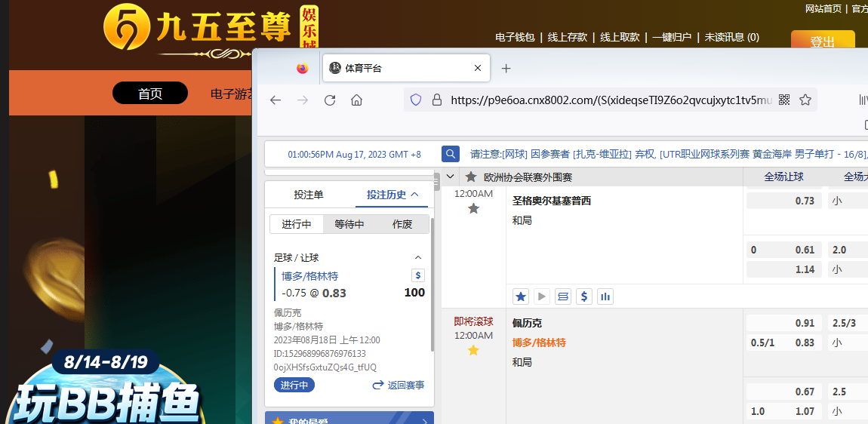Click the scoreboard icon in the match toolbar
The image size is (868, 424).
[x=562, y=296]
